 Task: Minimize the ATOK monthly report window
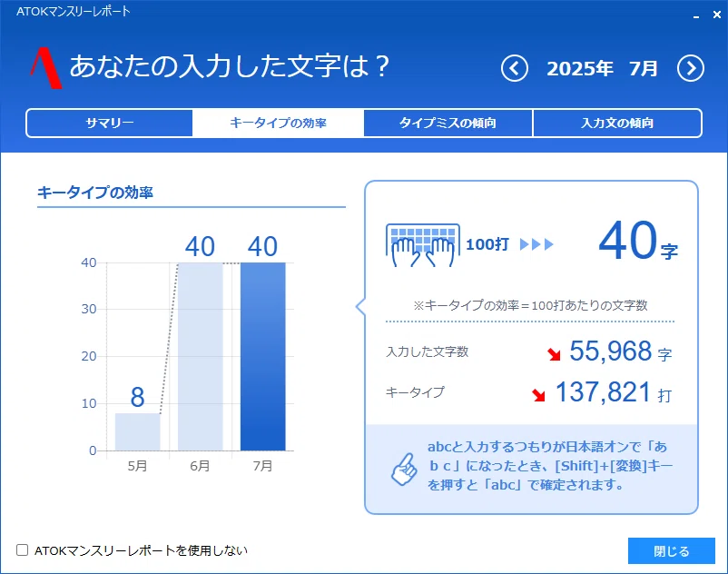point(696,15)
